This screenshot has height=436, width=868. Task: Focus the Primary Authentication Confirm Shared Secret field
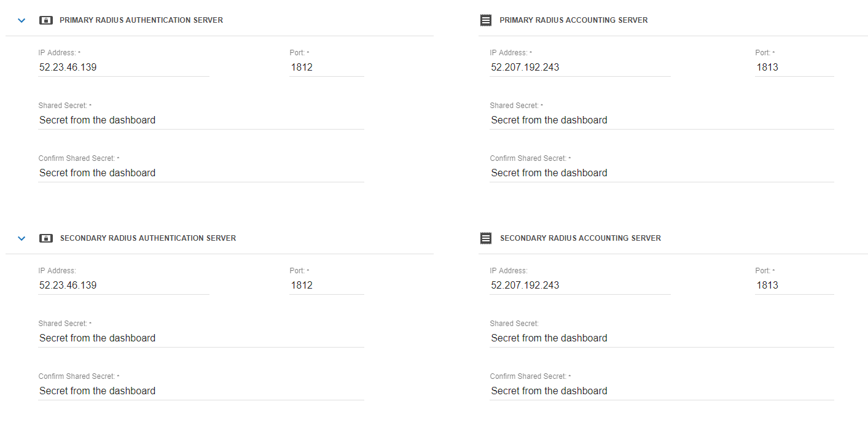[x=201, y=173]
